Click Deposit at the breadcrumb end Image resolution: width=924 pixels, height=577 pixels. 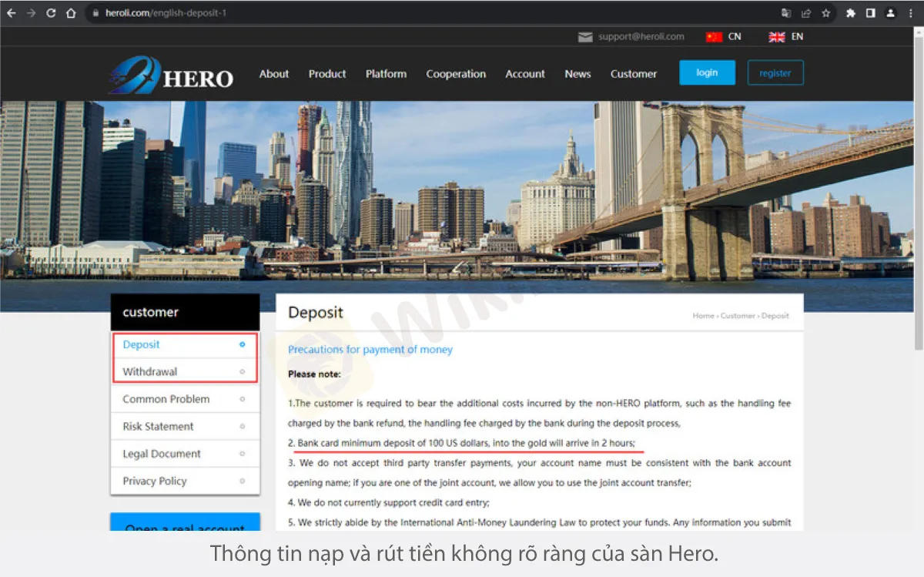pyautogui.click(x=775, y=316)
